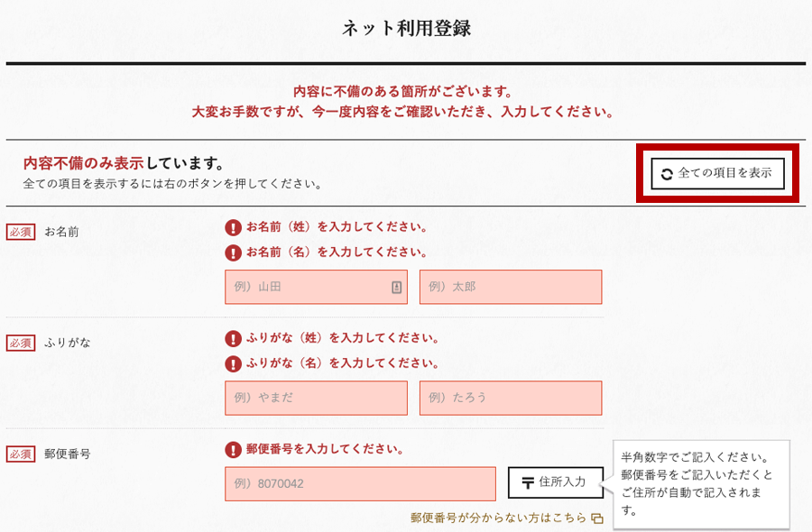
Task: Click the refresh icon in 全ての項目を表示 button
Action: pyautogui.click(x=667, y=174)
